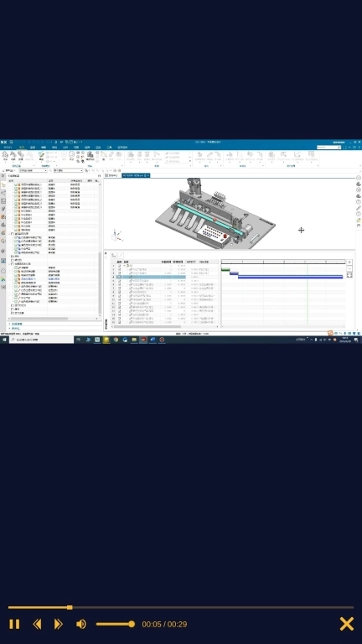Click the 00:05 / 00:29 time readout

pos(164,624)
